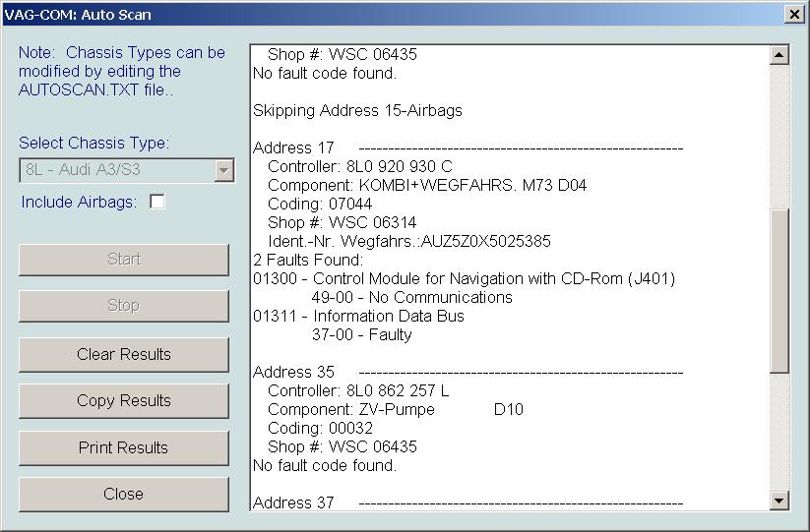Image resolution: width=810 pixels, height=532 pixels.
Task: Click the results scrollbar thumb
Action: 779,290
